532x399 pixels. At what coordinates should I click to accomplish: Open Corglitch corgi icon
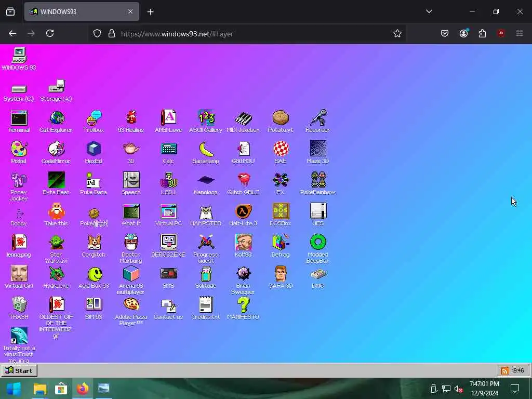[94, 243]
